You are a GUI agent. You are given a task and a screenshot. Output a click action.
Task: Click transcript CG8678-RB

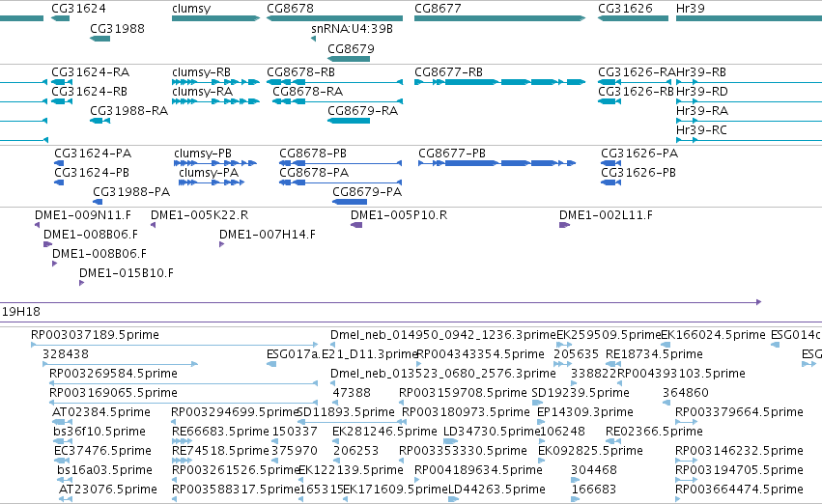tap(301, 72)
